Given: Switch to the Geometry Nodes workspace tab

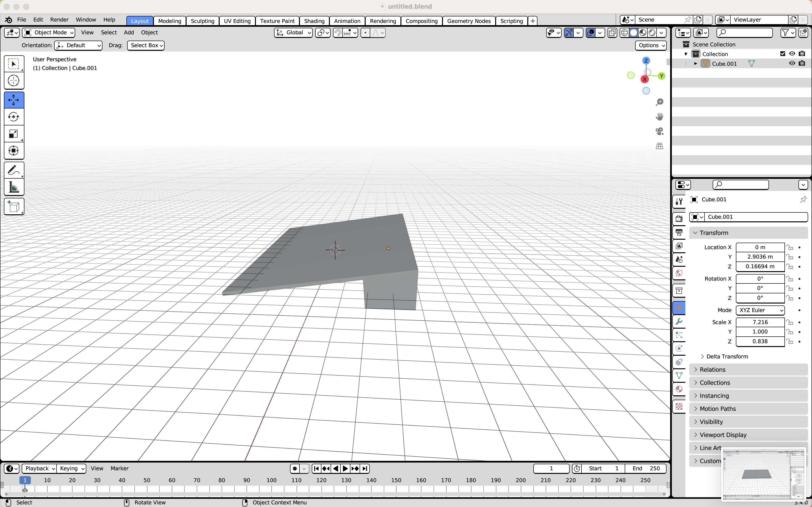Looking at the screenshot, I should tap(469, 21).
